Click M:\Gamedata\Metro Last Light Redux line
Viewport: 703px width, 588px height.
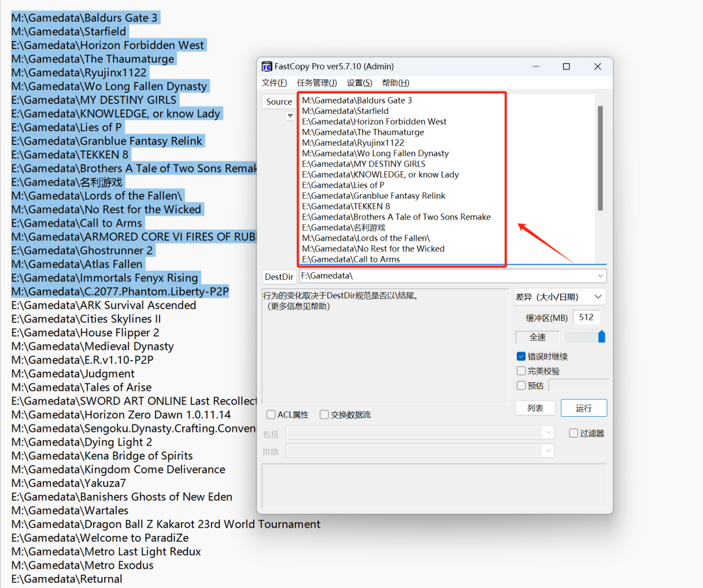click(x=106, y=552)
